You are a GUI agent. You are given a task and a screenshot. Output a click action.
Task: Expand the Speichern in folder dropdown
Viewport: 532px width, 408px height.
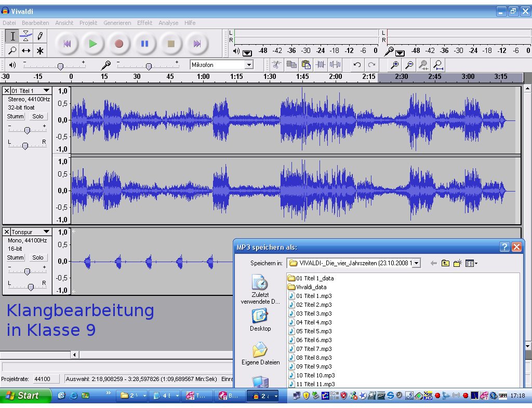point(417,264)
